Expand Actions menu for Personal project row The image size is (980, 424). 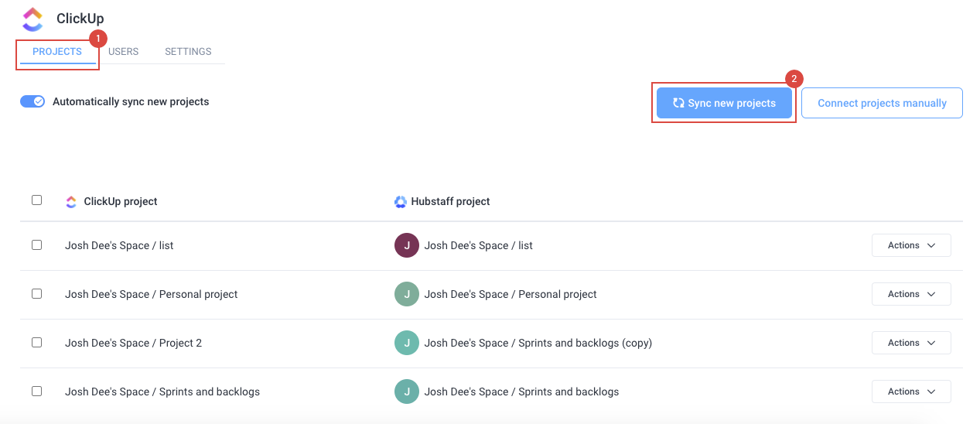tap(911, 294)
